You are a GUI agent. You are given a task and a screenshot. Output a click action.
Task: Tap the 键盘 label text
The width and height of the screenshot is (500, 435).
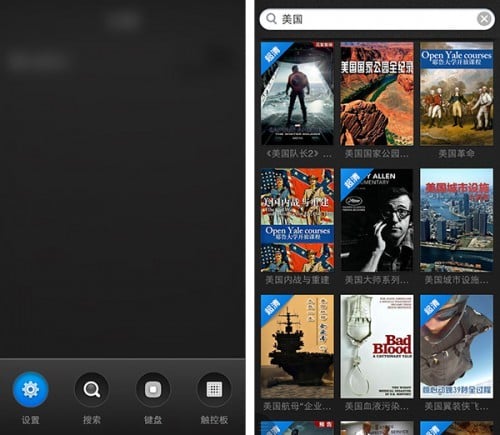(x=153, y=420)
